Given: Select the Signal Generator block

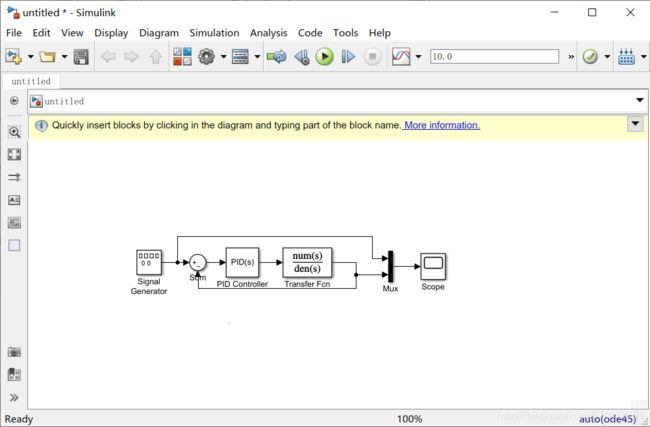Looking at the screenshot, I should (149, 262).
